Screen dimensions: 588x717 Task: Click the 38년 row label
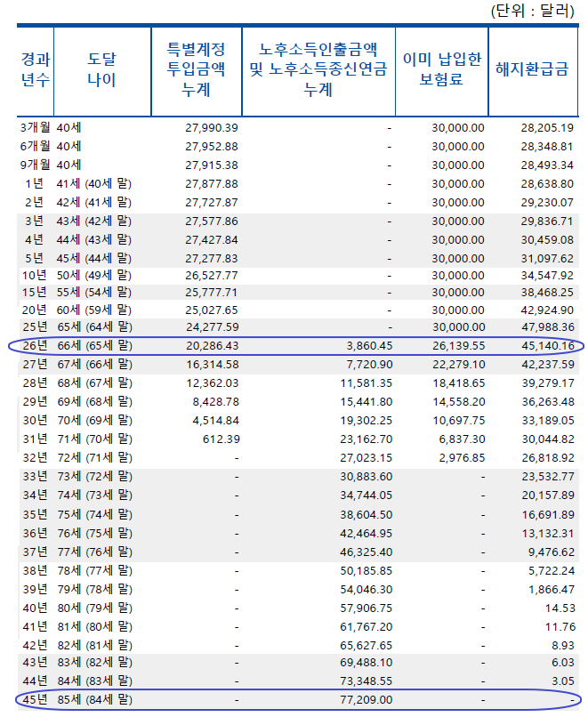pos(36,571)
